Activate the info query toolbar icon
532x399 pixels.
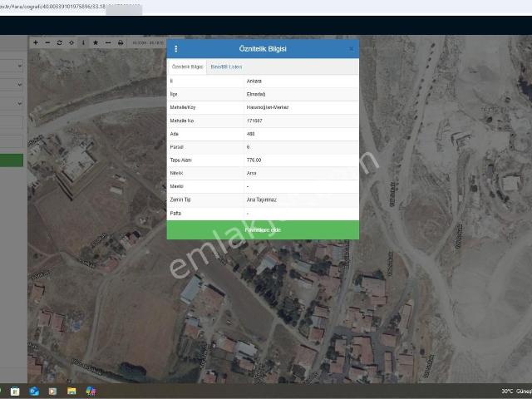(x=83, y=42)
